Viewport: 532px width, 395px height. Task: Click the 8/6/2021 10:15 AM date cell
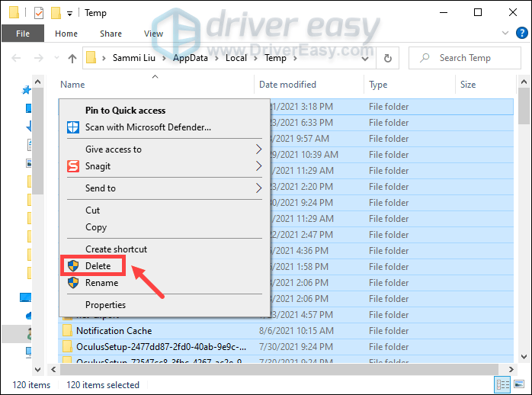coord(296,331)
